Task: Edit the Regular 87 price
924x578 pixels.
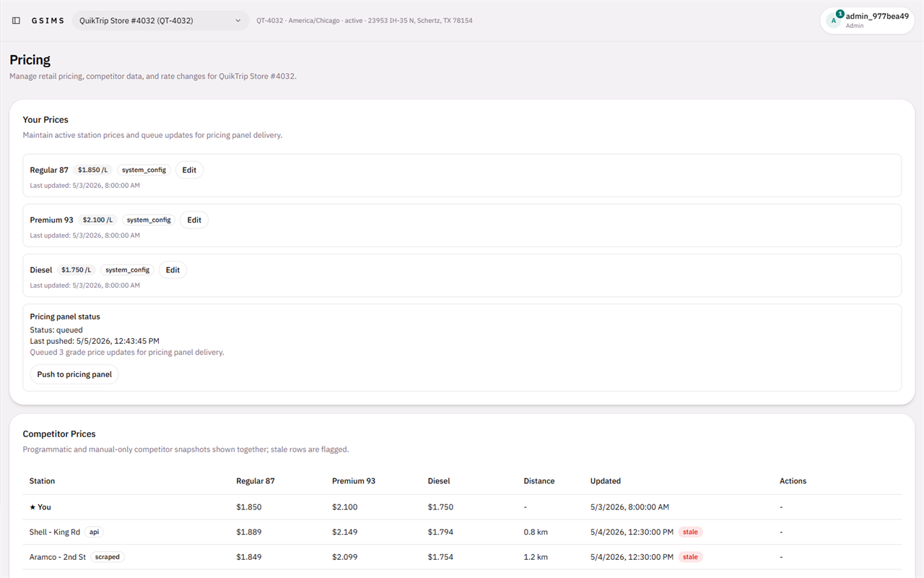Action: pos(189,170)
